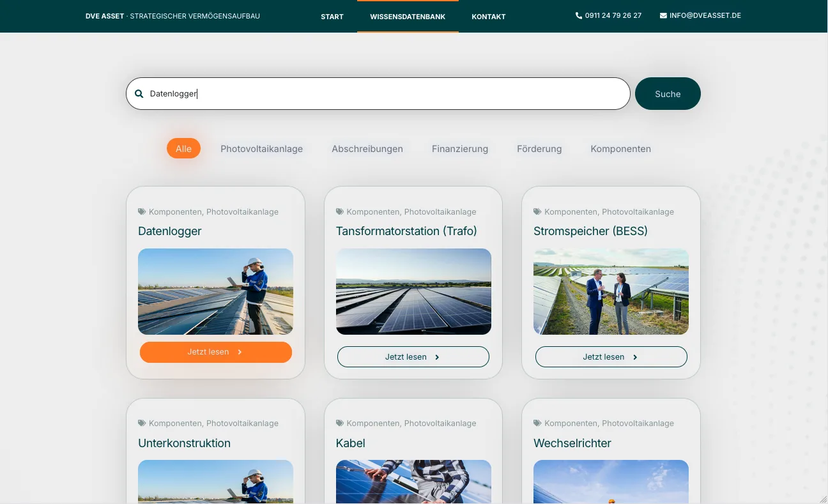Open the Unterkonstruktion card title
The image size is (828, 504).
tap(184, 443)
